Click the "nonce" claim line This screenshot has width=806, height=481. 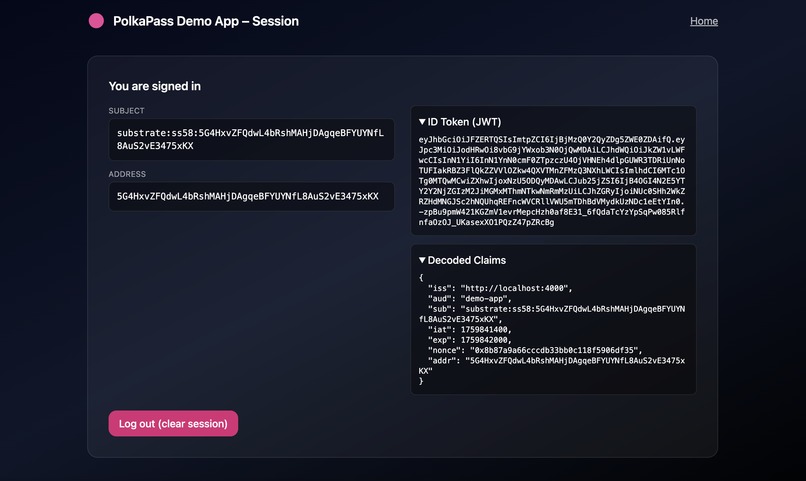(535, 350)
